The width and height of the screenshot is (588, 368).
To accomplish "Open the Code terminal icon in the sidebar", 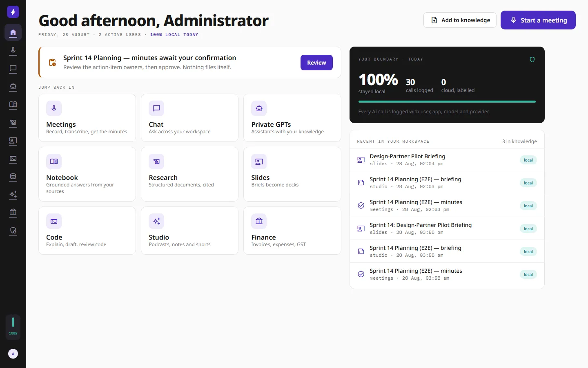I will 13,159.
